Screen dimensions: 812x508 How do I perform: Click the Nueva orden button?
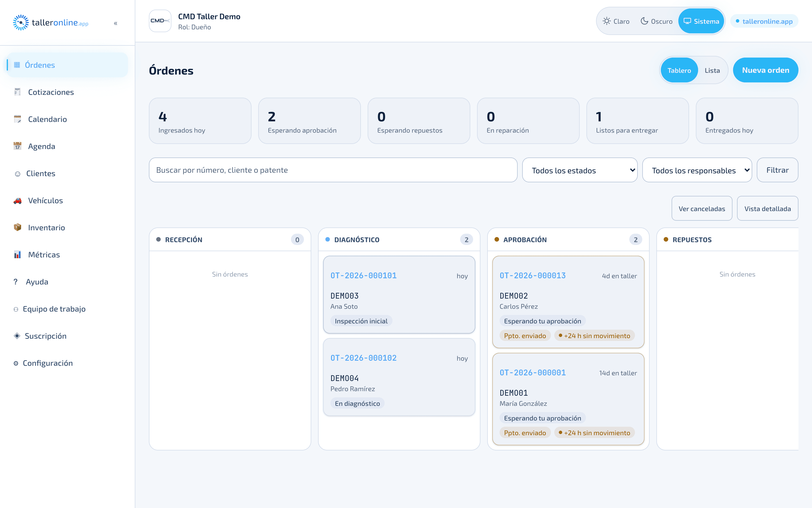(x=765, y=70)
